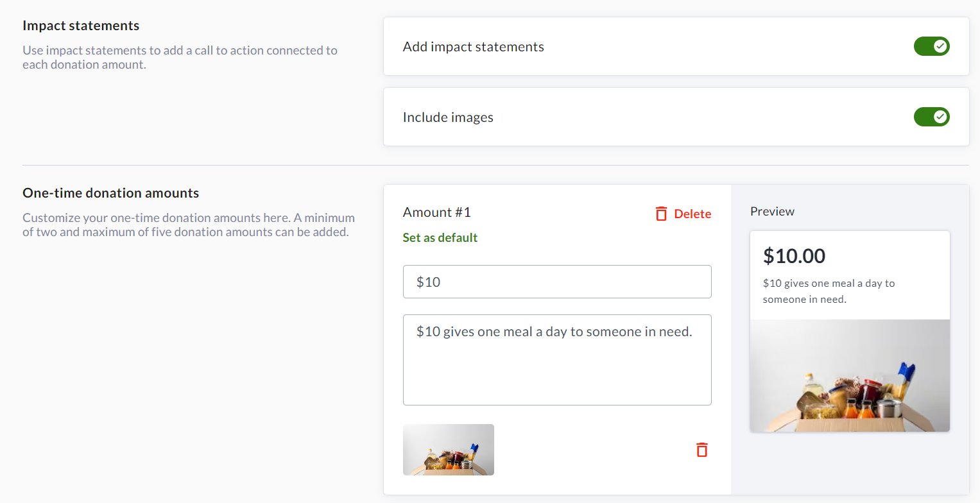
Task: Click the One-time donation amounts heading
Action: click(x=111, y=193)
